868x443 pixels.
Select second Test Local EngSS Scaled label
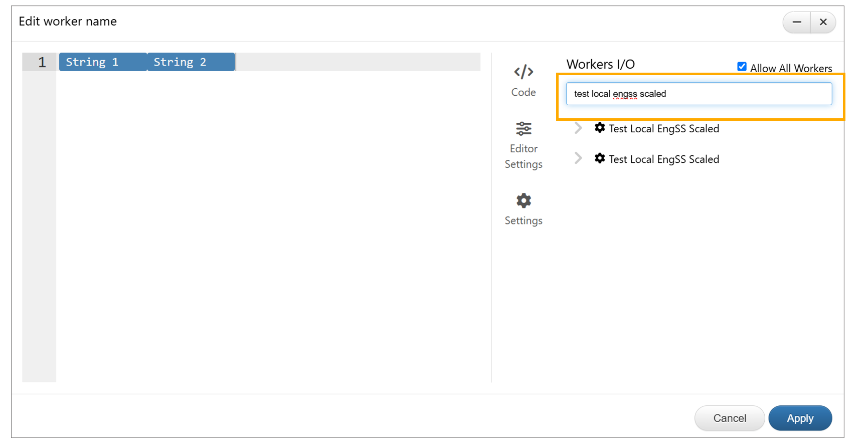pyautogui.click(x=663, y=159)
